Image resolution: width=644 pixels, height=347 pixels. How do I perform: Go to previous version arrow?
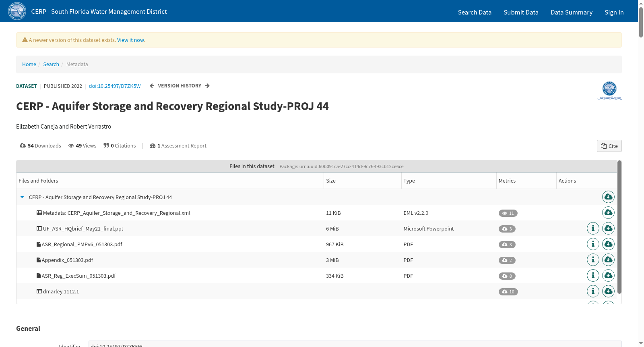click(x=152, y=86)
